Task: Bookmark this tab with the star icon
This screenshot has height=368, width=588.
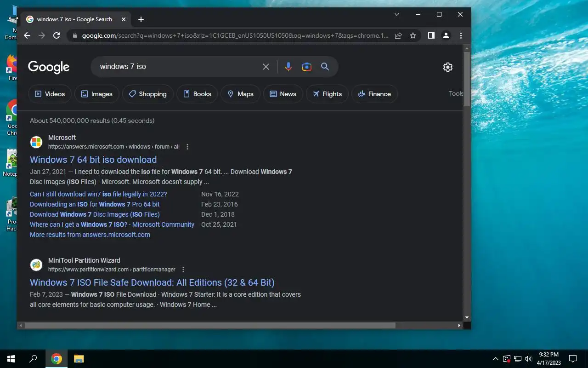Action: coord(413,35)
